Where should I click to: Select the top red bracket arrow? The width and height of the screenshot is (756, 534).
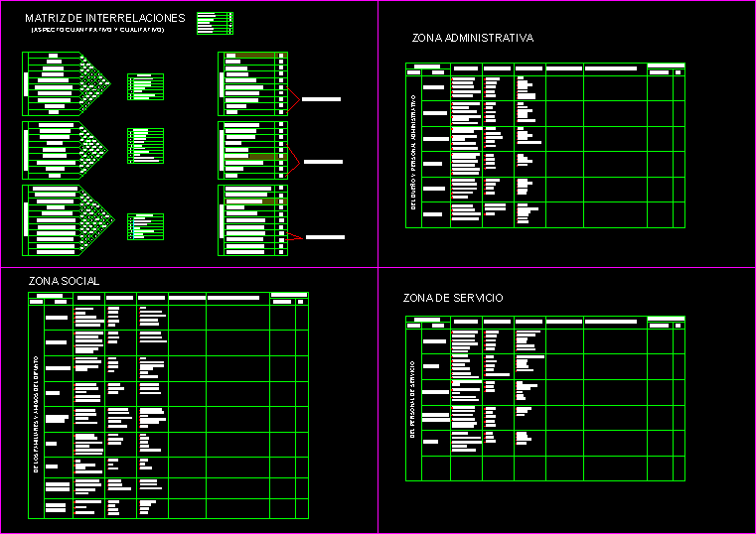click(x=293, y=99)
